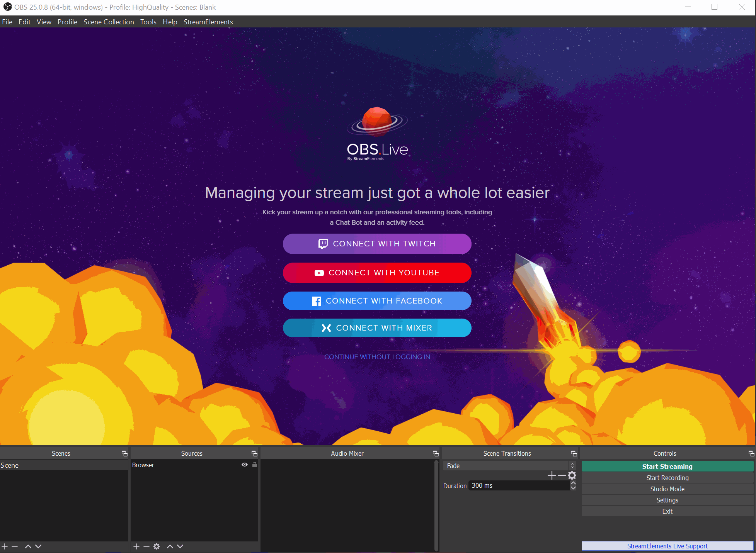Add a new source with plus icon

pos(136,546)
